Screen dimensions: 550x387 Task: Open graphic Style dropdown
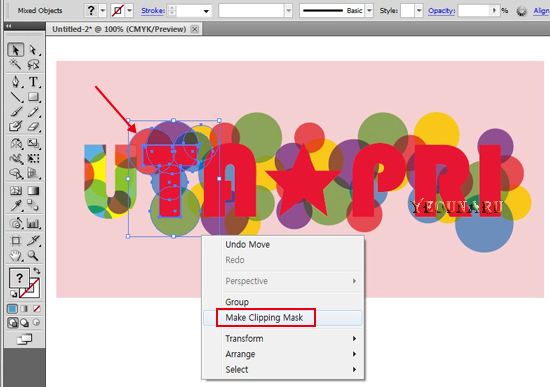point(419,11)
